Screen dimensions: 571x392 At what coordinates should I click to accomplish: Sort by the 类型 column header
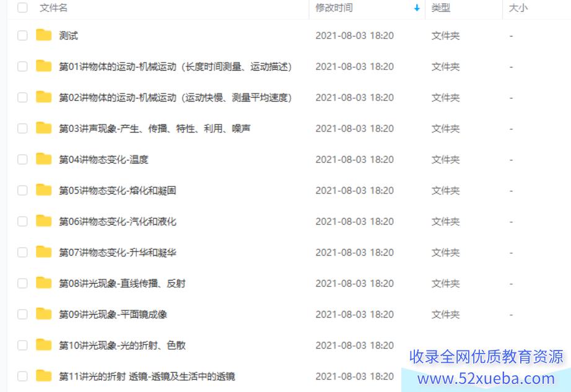click(440, 7)
